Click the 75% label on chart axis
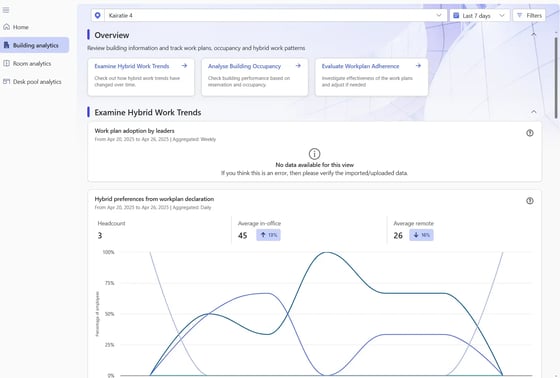This screenshot has width=560, height=378. pyautogui.click(x=109, y=283)
